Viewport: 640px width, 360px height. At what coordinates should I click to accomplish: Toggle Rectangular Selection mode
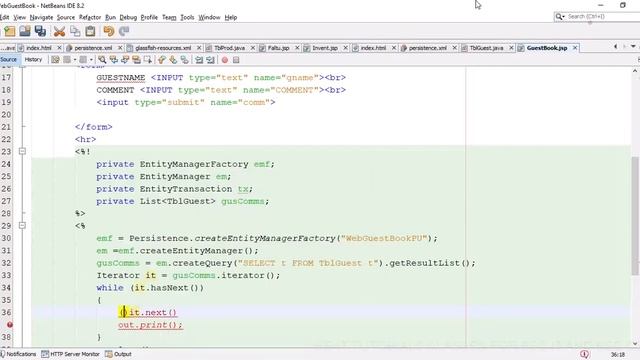coord(147,60)
